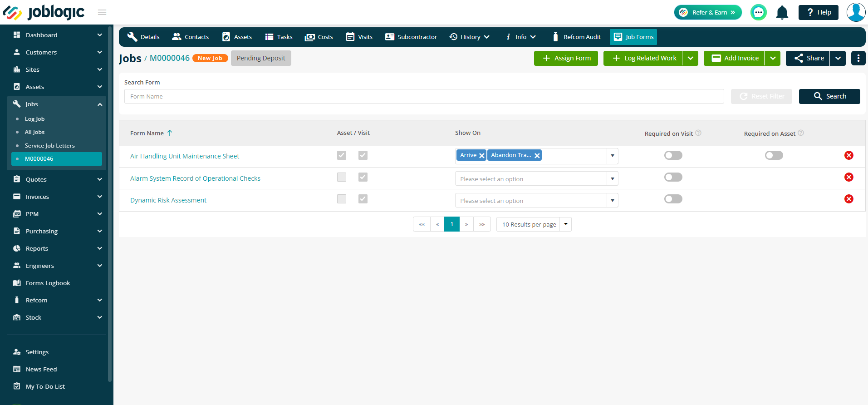Toggle Visit checkbox for Alarm System Record

click(363, 177)
